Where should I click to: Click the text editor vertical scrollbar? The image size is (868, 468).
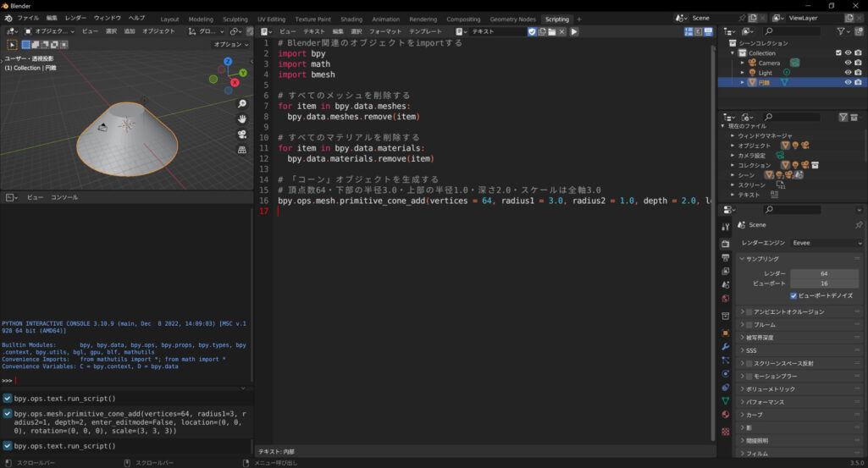click(x=712, y=244)
